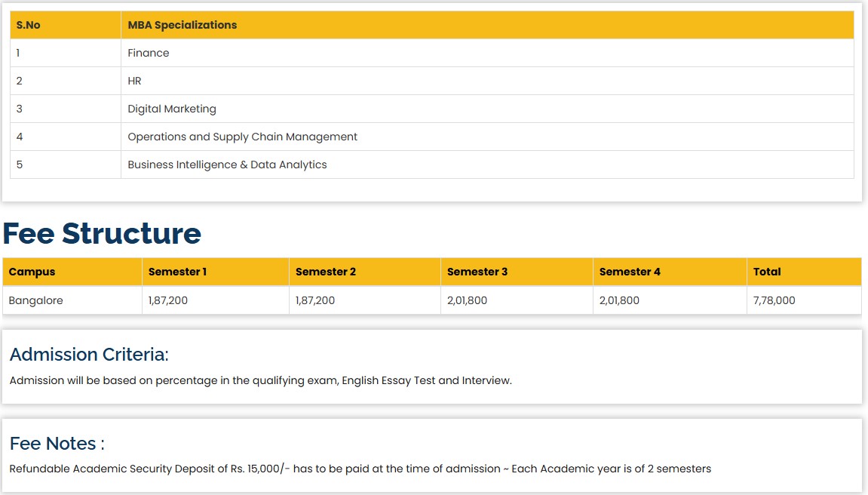The height and width of the screenshot is (495, 868).
Task: Click the Campus column header
Action: (32, 272)
